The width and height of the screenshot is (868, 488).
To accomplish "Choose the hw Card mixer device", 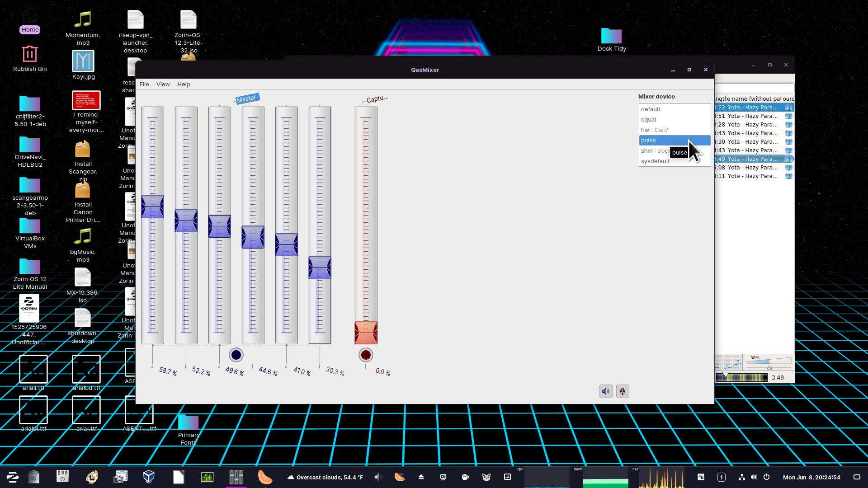I will click(x=654, y=130).
